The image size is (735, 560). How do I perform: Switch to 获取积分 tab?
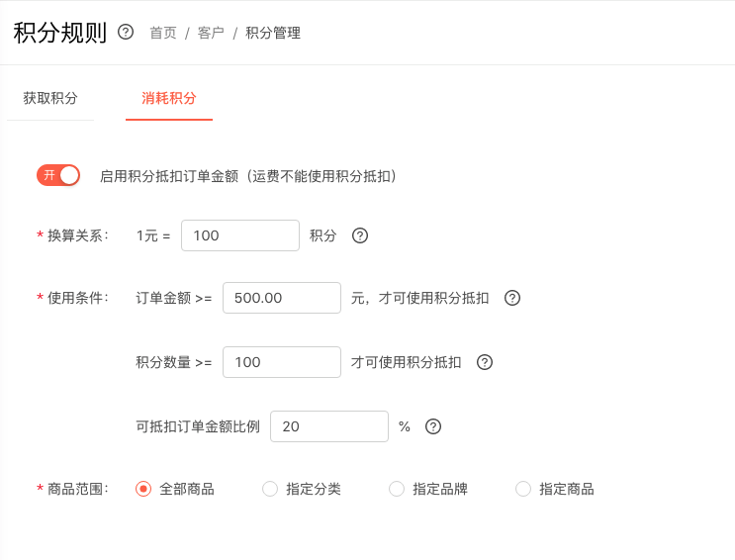click(x=50, y=98)
